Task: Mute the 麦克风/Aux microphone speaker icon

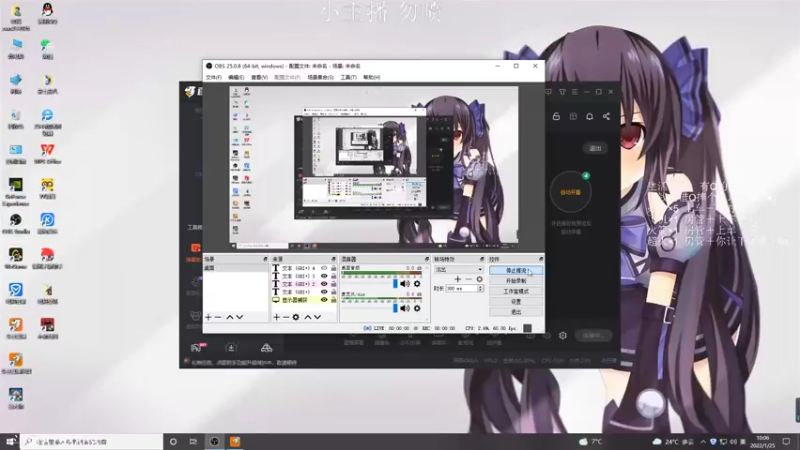Action: coord(405,308)
